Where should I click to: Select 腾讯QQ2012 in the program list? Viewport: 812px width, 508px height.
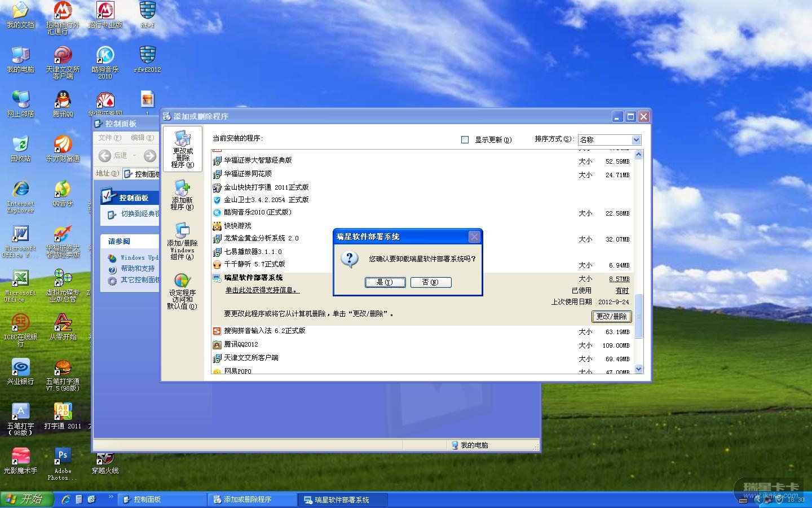[422, 344]
